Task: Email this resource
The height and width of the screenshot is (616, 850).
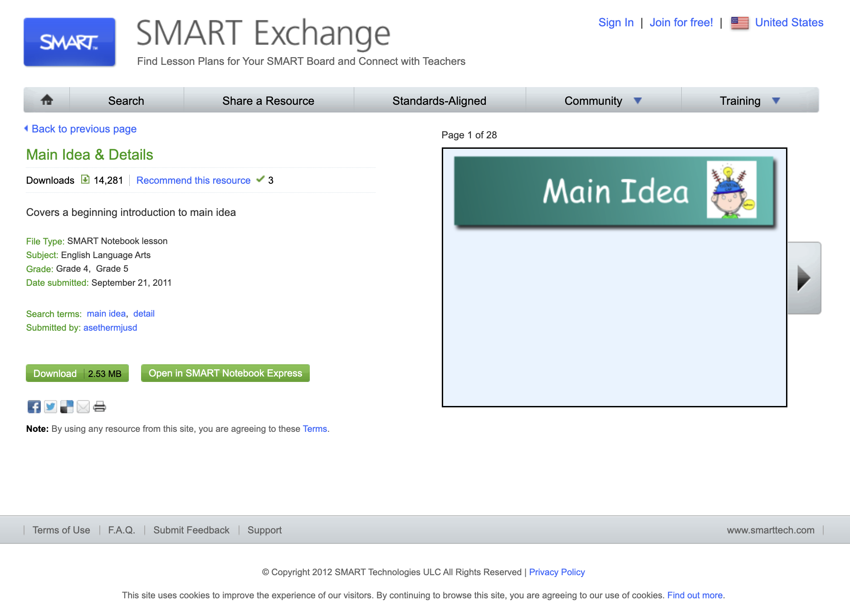Action: 83,406
